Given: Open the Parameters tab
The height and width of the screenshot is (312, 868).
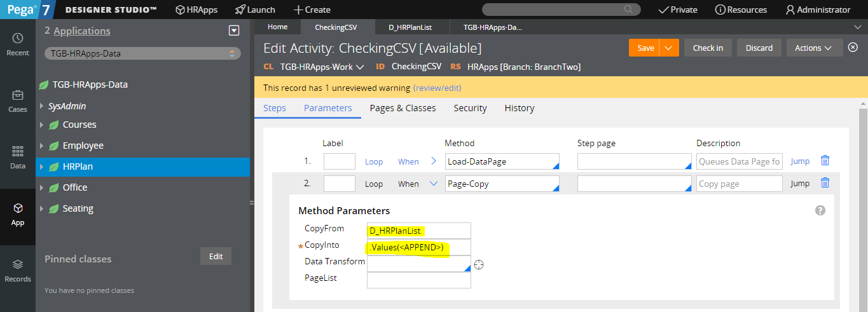Looking at the screenshot, I should pos(328,108).
